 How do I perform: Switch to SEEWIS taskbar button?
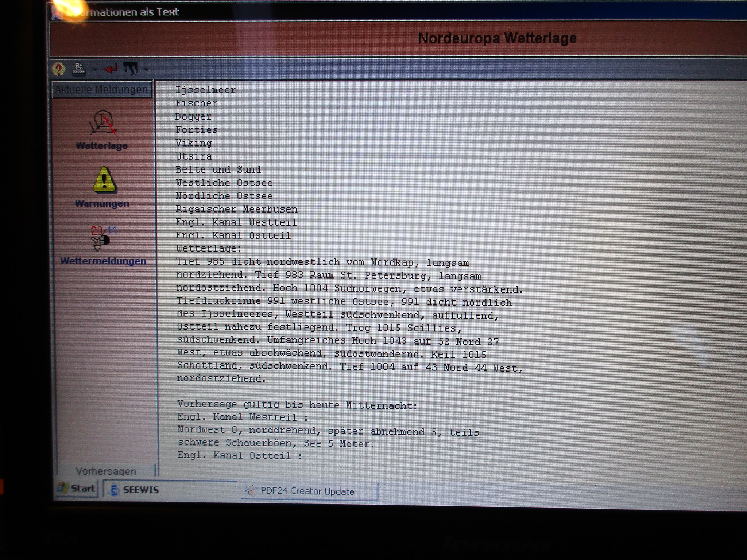tap(140, 490)
